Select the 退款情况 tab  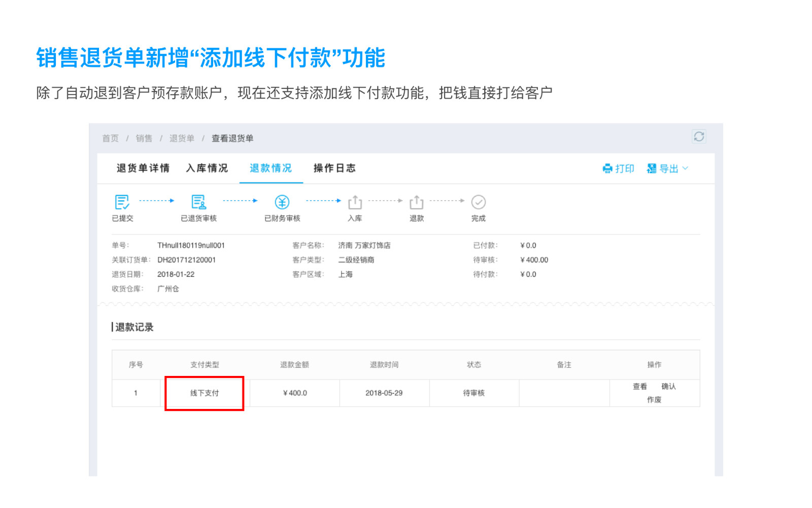point(270,168)
